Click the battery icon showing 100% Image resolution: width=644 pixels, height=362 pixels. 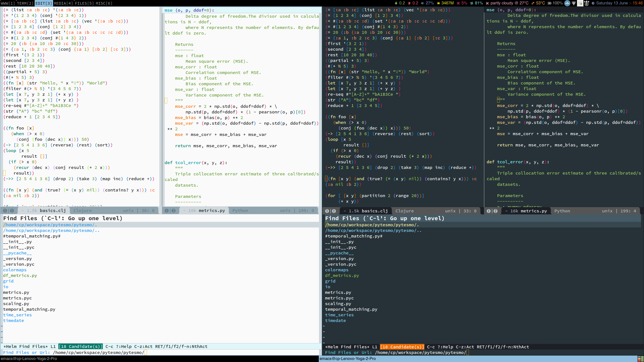click(x=549, y=3)
